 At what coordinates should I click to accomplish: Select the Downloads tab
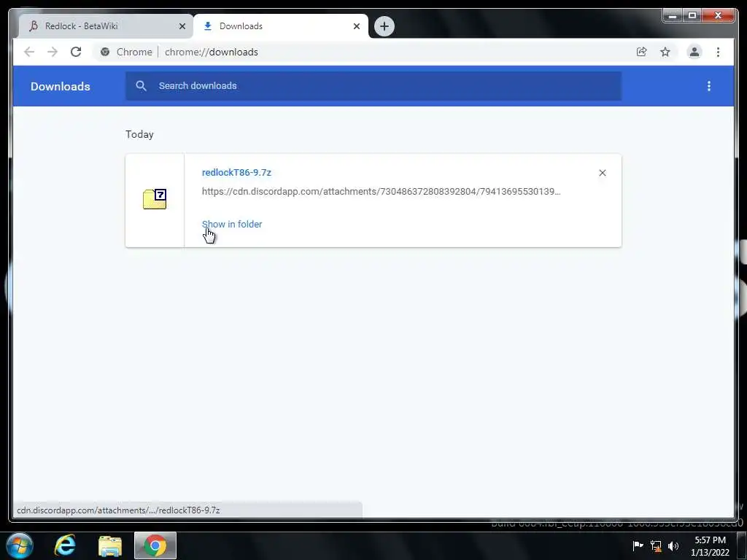point(280,26)
